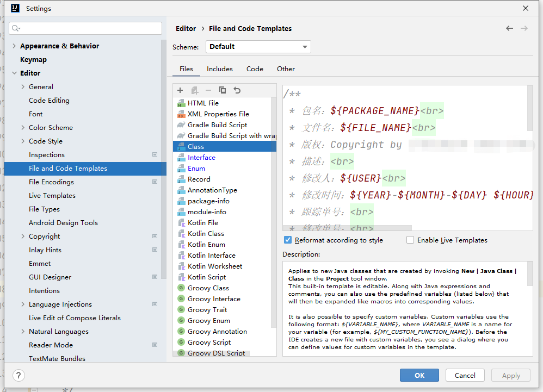Image resolution: width=543 pixels, height=392 pixels.
Task: Switch to the Includes tab
Action: click(220, 69)
